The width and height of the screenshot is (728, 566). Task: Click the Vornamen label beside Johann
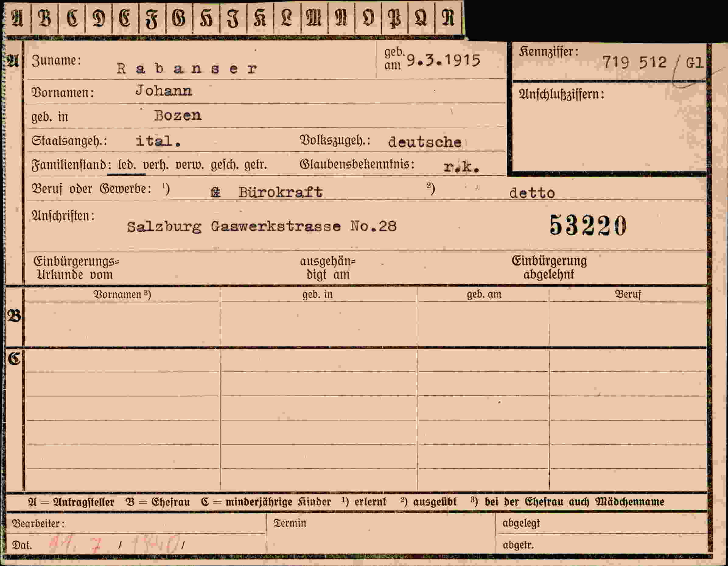[63, 92]
